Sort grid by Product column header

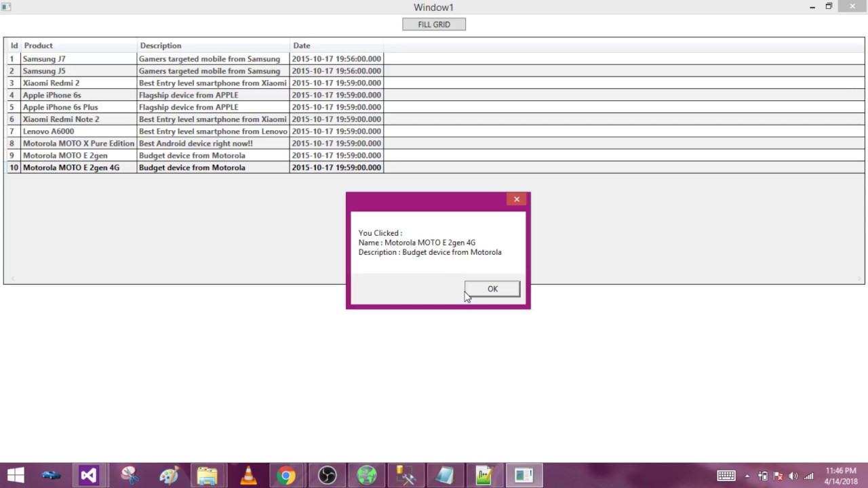click(79, 45)
